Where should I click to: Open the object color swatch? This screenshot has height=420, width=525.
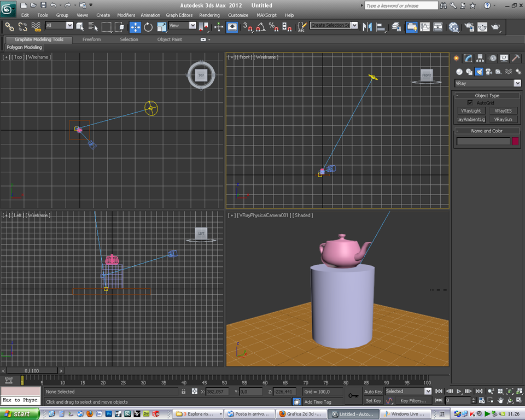click(515, 141)
